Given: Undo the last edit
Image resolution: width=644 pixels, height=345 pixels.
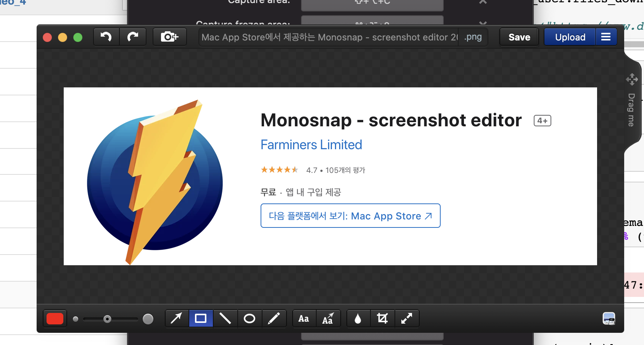Looking at the screenshot, I should pos(106,37).
